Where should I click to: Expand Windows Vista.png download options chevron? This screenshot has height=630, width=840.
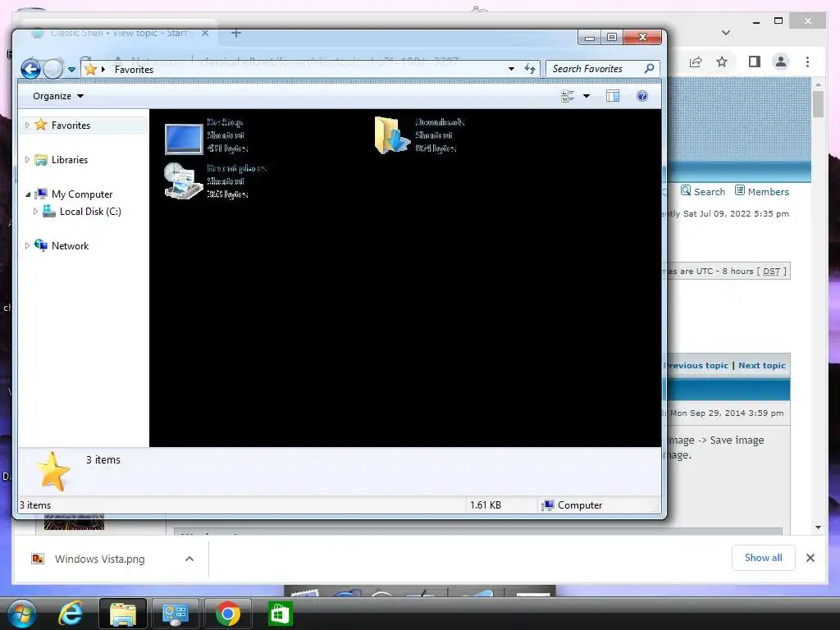click(189, 559)
